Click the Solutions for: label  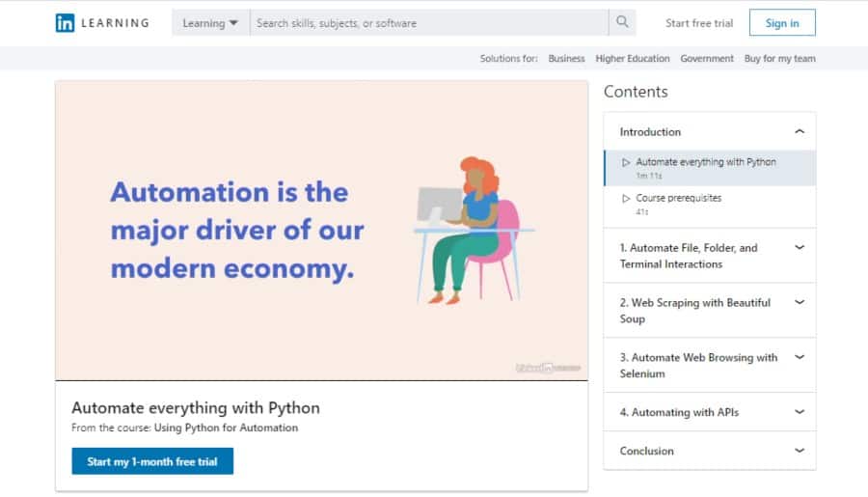tap(508, 58)
